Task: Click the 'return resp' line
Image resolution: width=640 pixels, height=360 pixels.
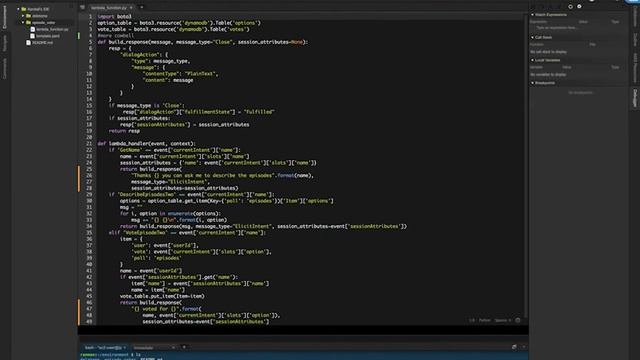Action: click(x=124, y=131)
